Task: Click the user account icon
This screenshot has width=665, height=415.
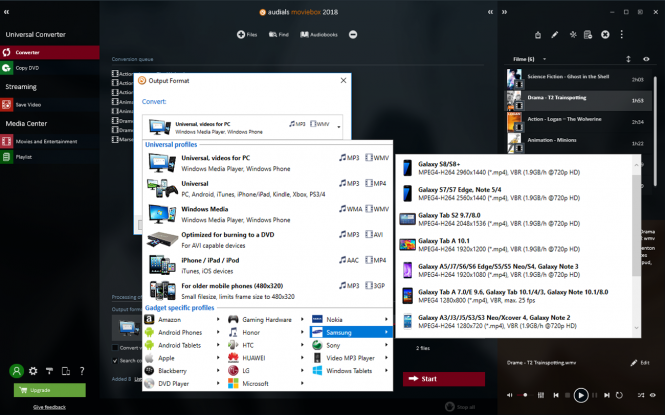Action: click(17, 371)
